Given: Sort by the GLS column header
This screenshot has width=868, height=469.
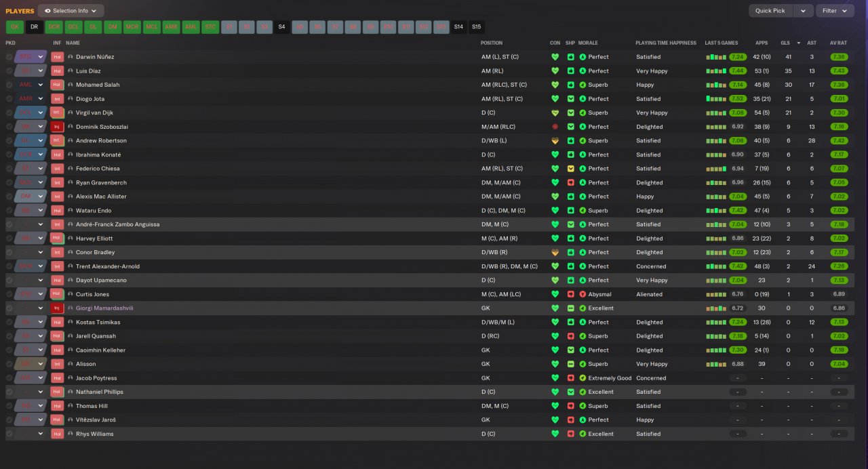Looking at the screenshot, I should 785,43.
